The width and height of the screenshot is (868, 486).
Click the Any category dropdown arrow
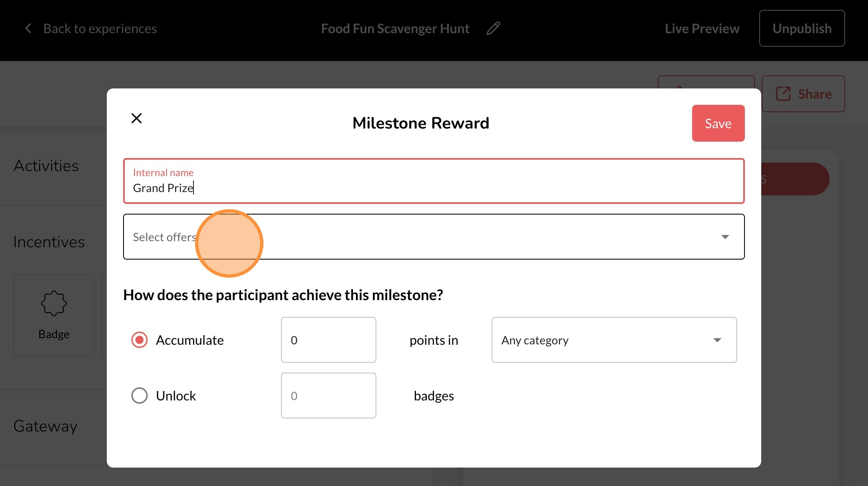717,340
